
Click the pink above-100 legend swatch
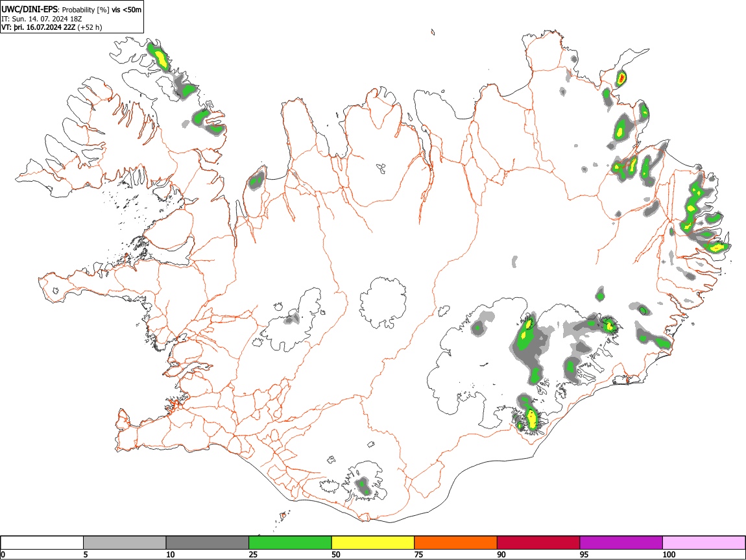(x=704, y=543)
